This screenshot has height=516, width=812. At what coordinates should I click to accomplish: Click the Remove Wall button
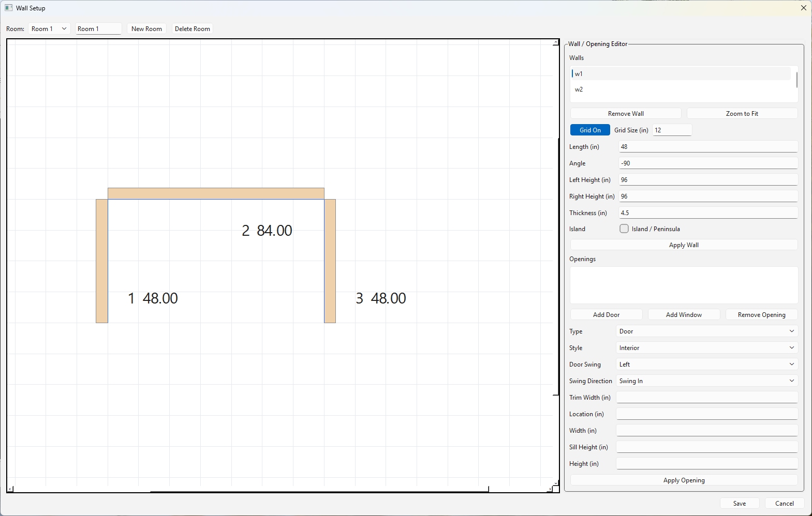pos(626,114)
